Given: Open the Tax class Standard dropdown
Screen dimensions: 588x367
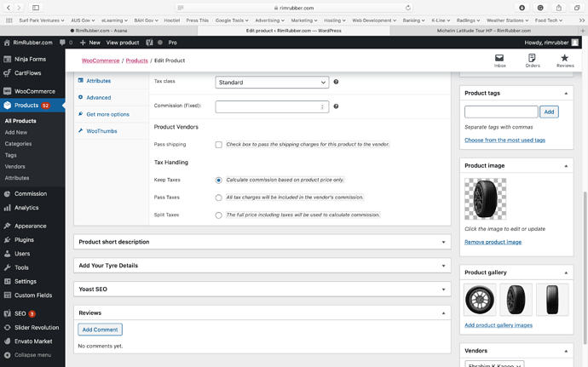Looking at the screenshot, I should tap(272, 82).
